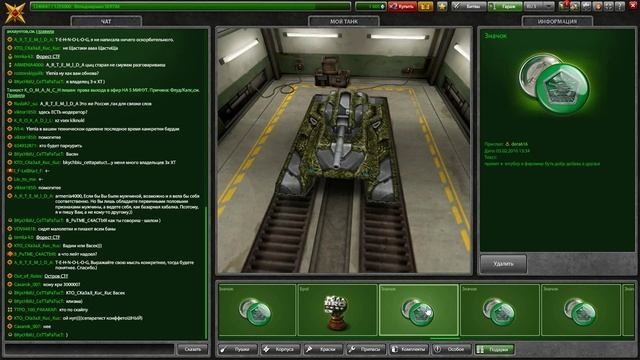Click message "сидят малолетки и пишают всем баны"
This screenshot has height=360, width=640.
point(77,229)
